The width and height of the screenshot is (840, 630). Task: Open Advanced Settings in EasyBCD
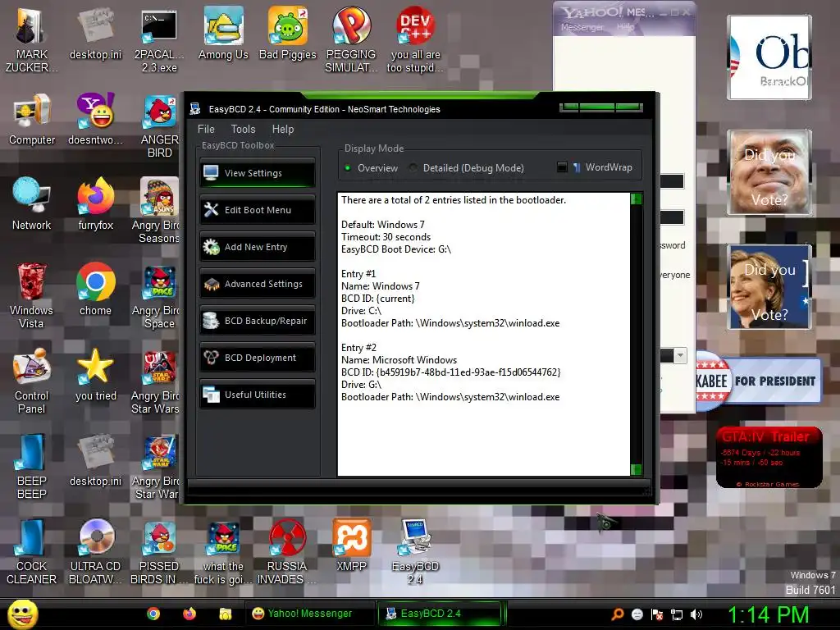[257, 284]
